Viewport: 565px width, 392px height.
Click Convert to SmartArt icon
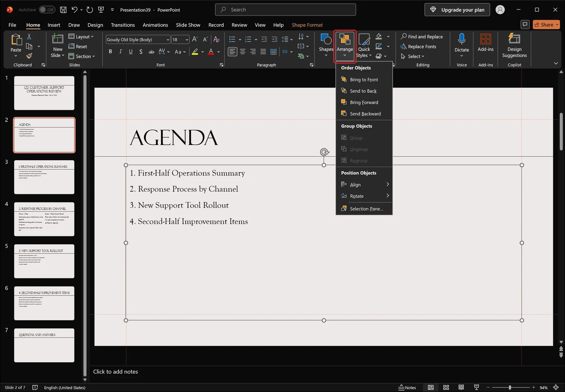[x=301, y=56]
